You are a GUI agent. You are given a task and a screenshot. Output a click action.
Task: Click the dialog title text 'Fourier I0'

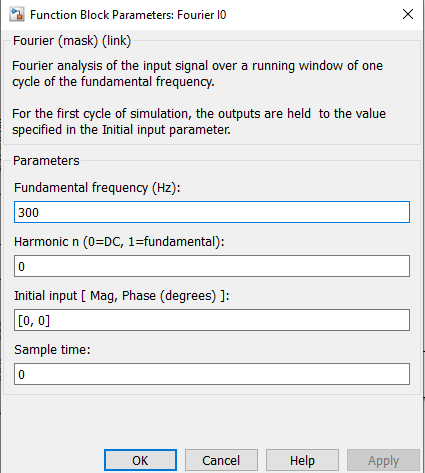point(202,15)
